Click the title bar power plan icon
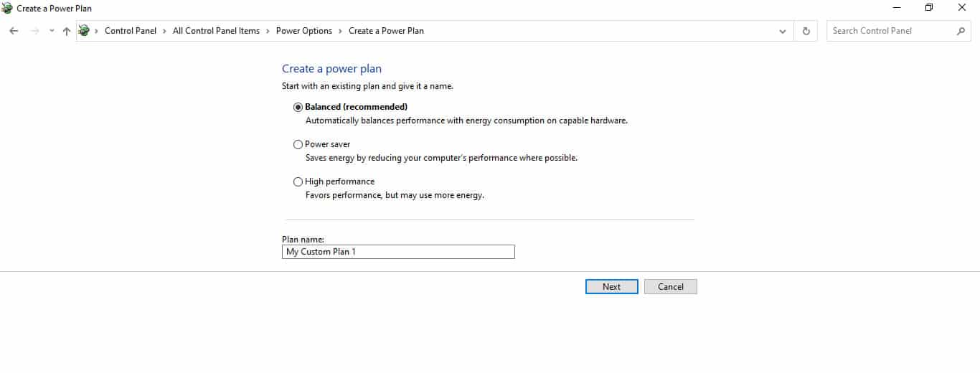The width and height of the screenshot is (980, 373). click(x=7, y=9)
